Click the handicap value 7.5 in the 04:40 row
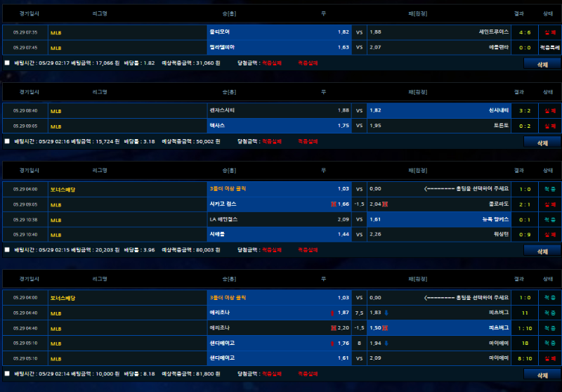 click(359, 313)
